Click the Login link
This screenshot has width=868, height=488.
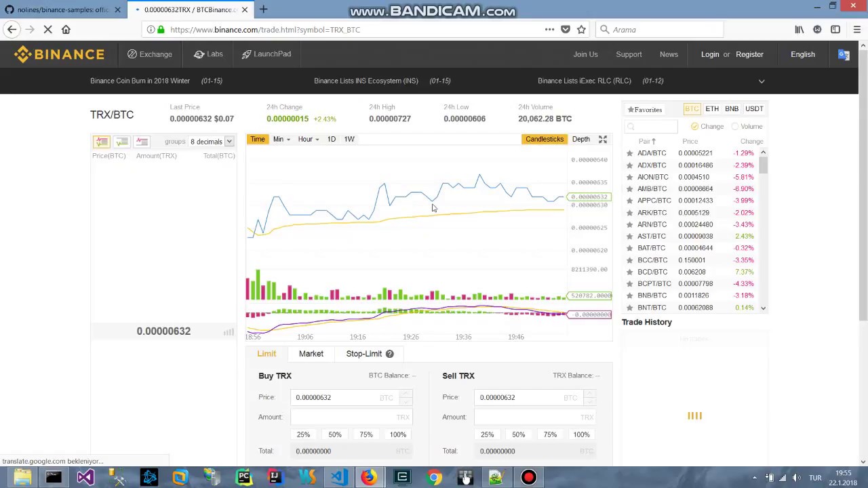710,54
